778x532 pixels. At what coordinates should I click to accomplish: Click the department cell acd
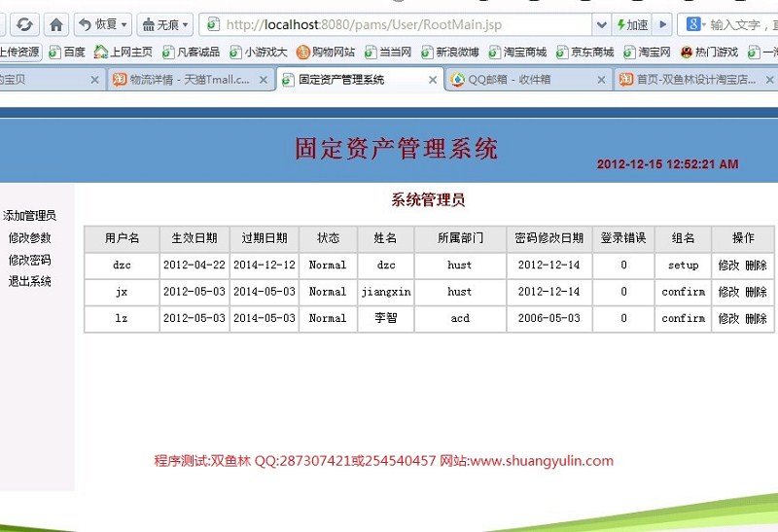pyautogui.click(x=460, y=318)
